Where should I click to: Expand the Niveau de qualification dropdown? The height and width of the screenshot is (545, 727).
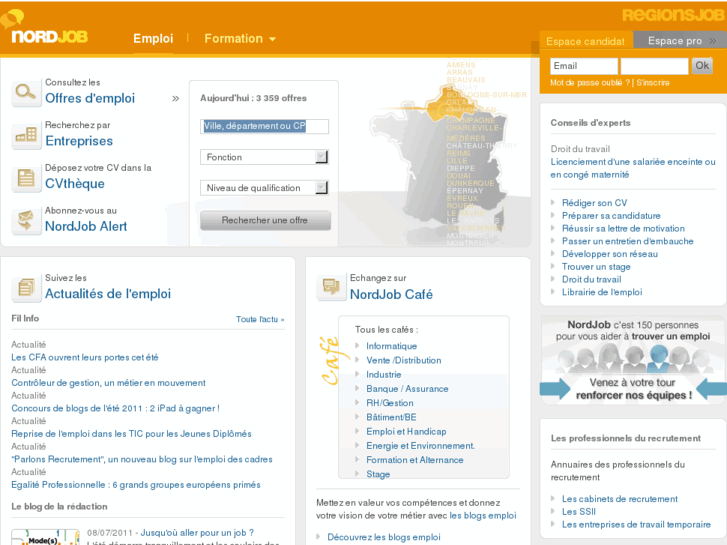click(x=264, y=188)
